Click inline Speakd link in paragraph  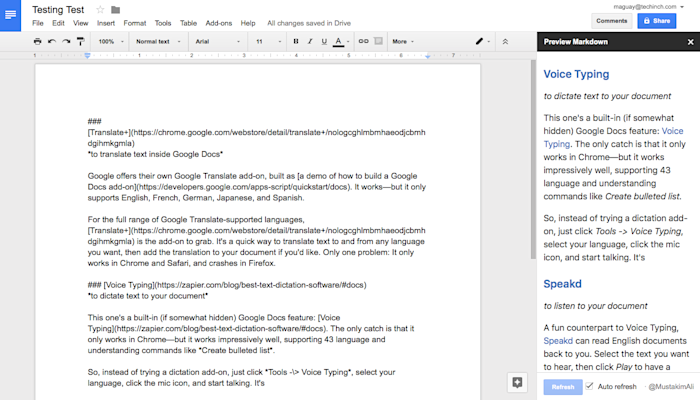click(x=558, y=341)
